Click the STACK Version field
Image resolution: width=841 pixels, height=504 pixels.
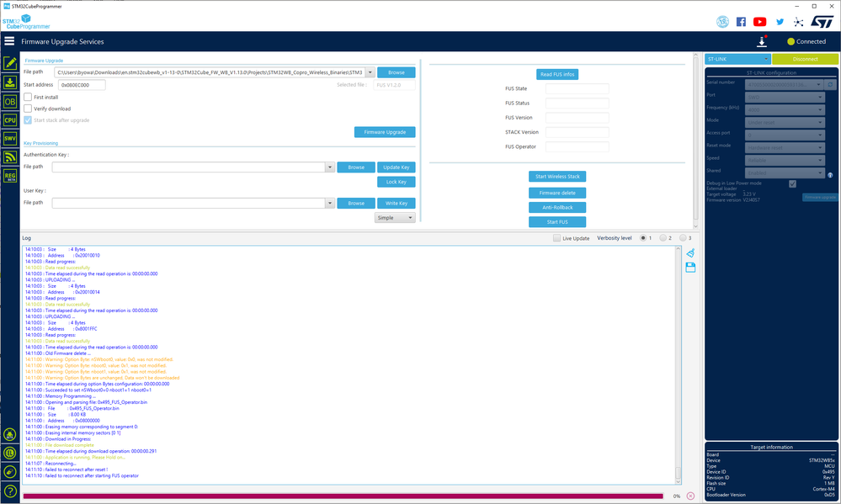click(x=578, y=132)
